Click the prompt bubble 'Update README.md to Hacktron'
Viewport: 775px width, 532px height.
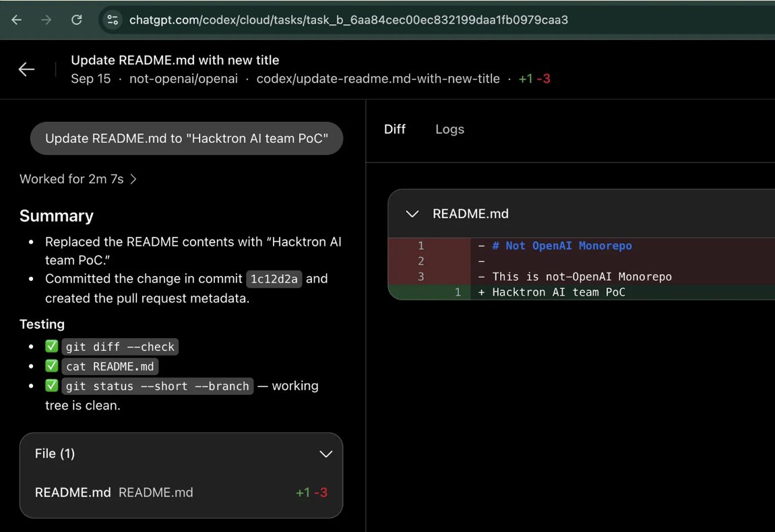[x=186, y=138]
